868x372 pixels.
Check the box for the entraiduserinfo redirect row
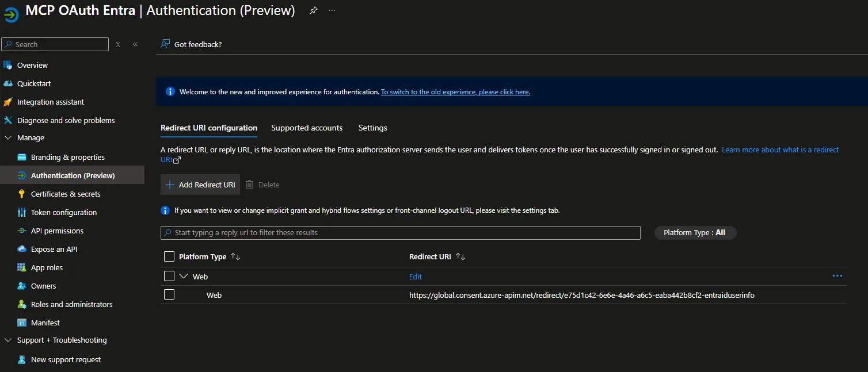click(169, 294)
